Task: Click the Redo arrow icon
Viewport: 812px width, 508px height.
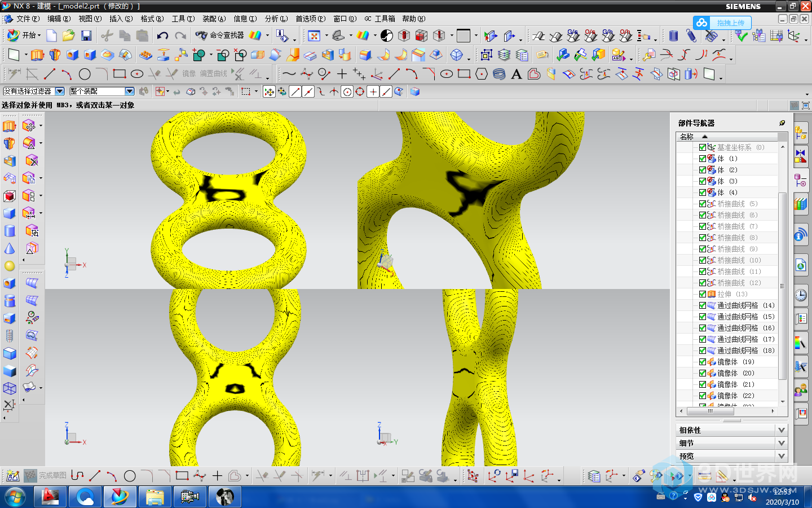Action: click(180, 36)
